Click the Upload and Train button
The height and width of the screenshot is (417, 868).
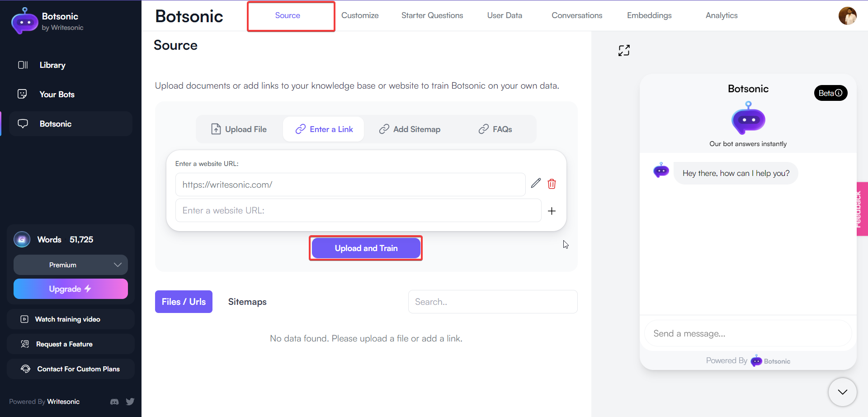click(x=366, y=248)
